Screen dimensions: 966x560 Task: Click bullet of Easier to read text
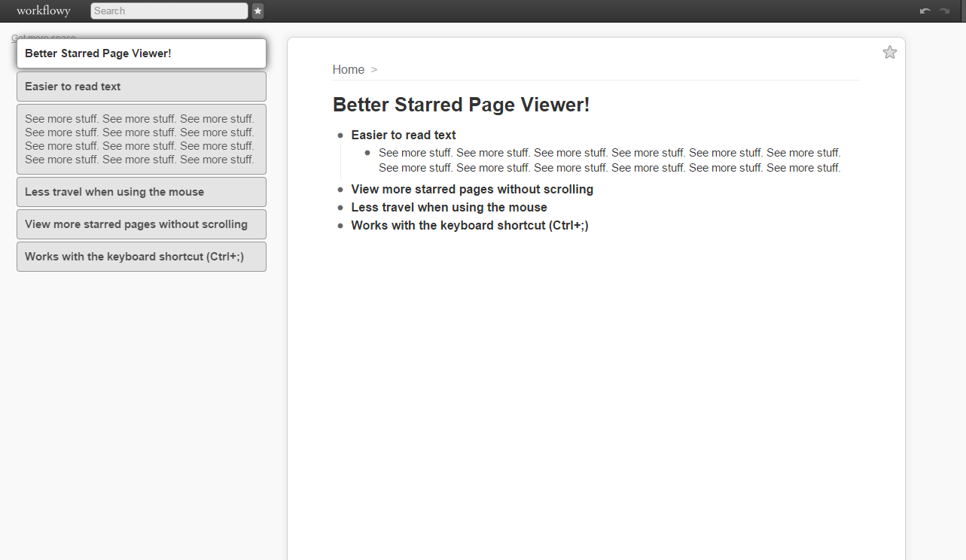[340, 135]
